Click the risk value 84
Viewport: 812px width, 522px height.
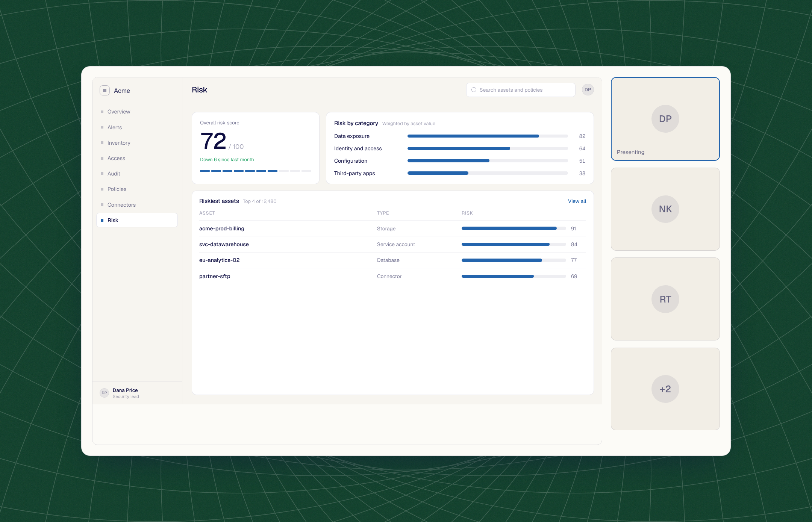574,244
